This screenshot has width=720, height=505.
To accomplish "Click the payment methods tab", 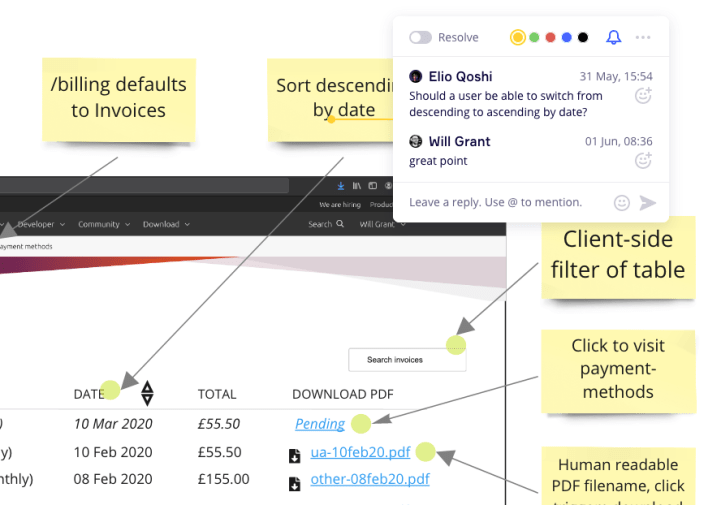I will pyautogui.click(x=26, y=247).
